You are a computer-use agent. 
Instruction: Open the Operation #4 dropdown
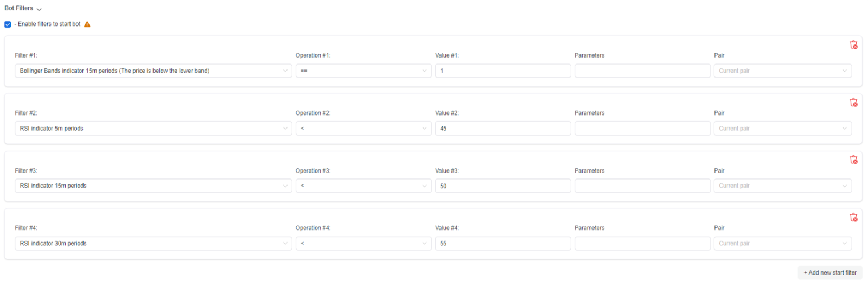point(363,244)
